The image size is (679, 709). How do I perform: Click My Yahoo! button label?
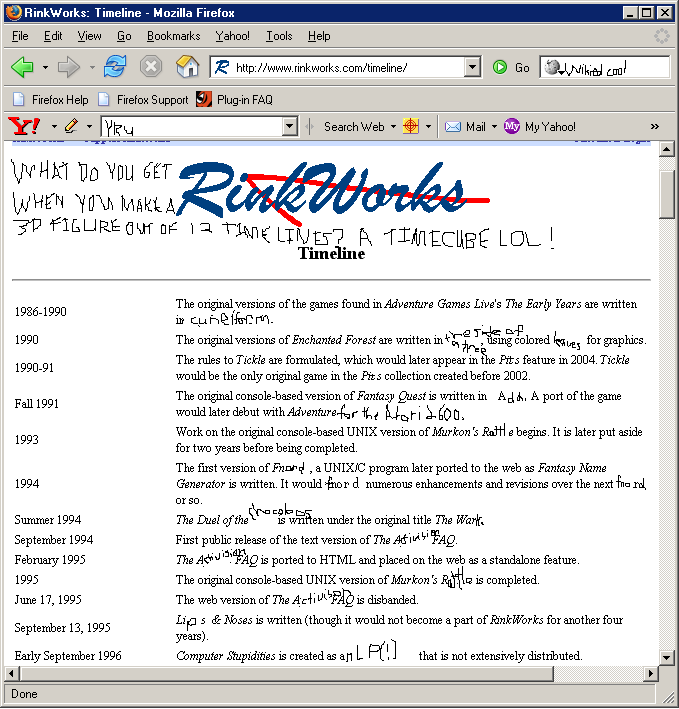coord(550,127)
